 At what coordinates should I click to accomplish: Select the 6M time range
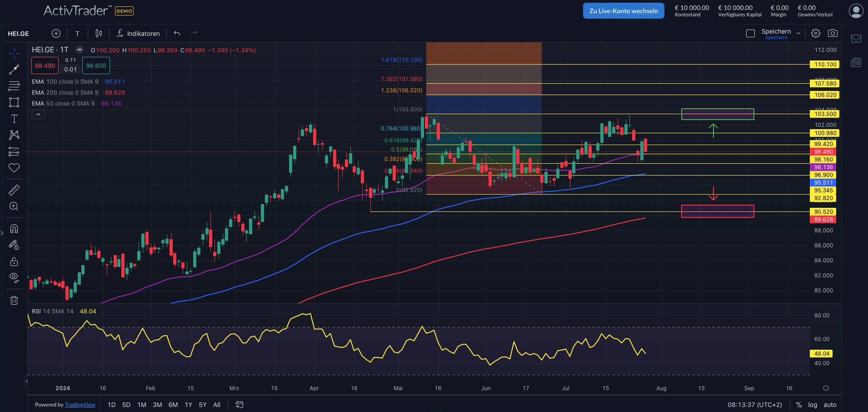coord(173,405)
